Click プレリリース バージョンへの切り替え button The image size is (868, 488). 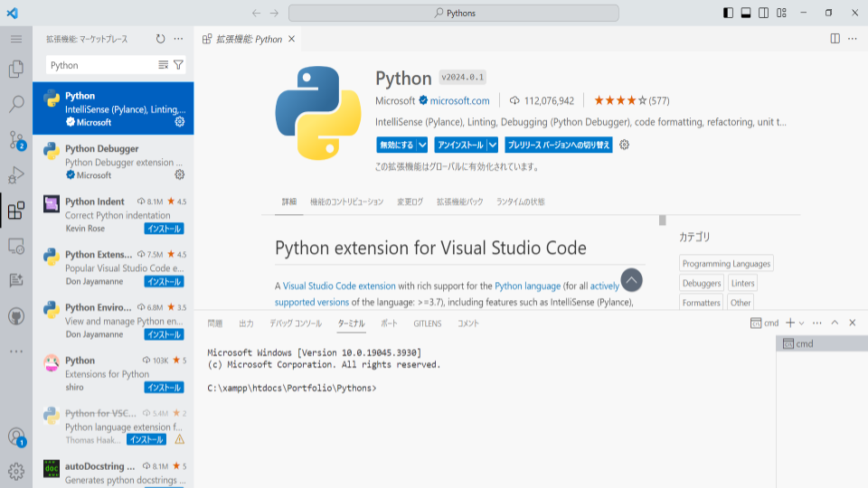(559, 145)
